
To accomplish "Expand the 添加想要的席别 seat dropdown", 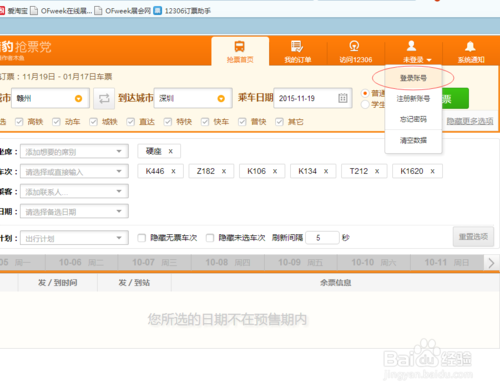I will [x=74, y=152].
